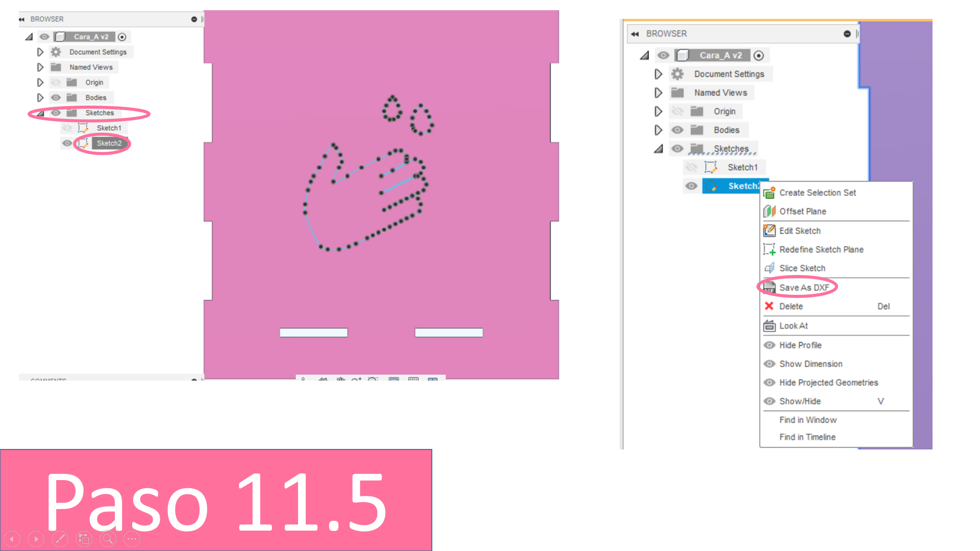Expand Named Views in right browser
The image size is (980, 551).
coord(658,93)
